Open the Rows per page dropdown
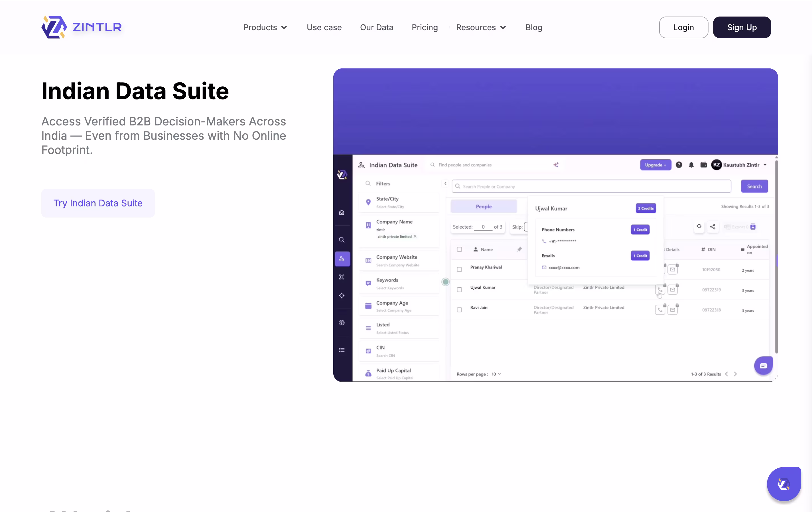Screen dimensions: 812x512 pyautogui.click(x=496, y=374)
